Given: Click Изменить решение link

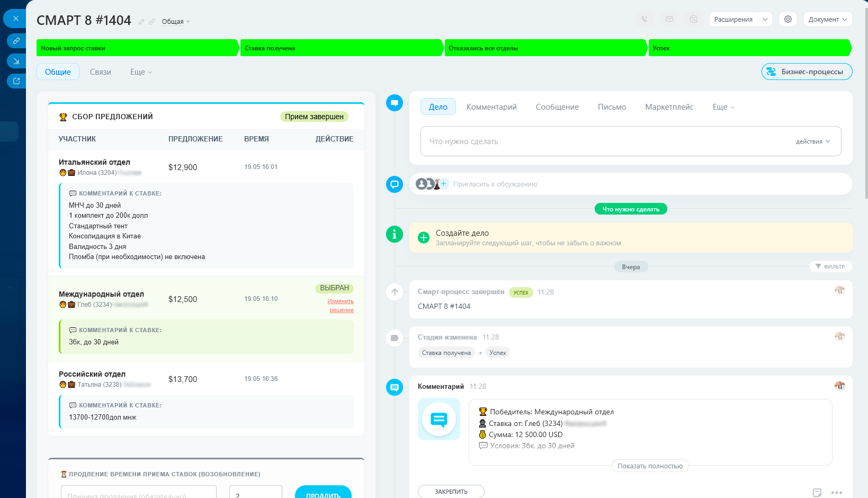Looking at the screenshot, I should (341, 306).
